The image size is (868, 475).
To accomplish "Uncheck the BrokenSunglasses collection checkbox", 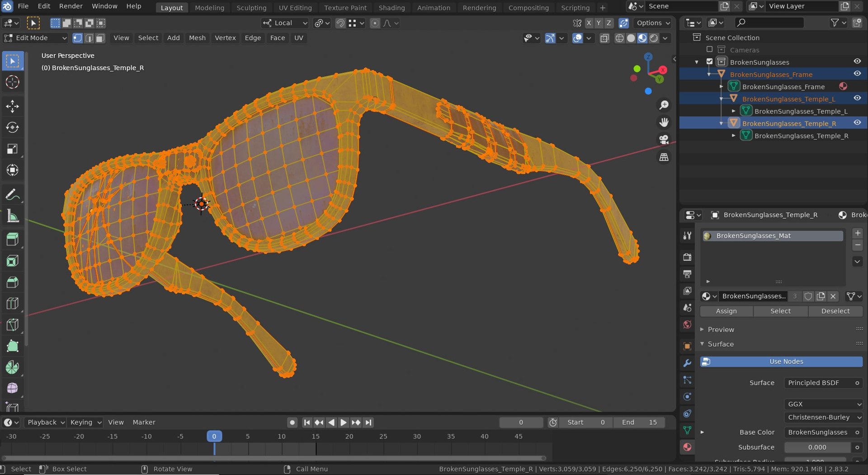I will (709, 62).
